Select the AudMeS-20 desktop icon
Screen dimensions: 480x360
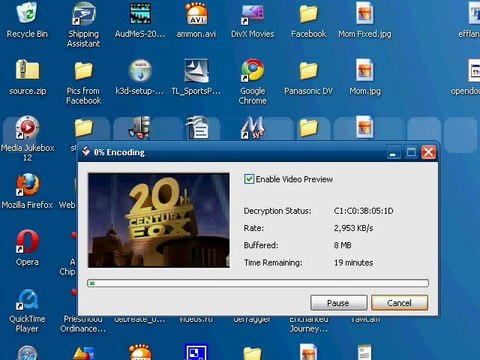pos(140,20)
